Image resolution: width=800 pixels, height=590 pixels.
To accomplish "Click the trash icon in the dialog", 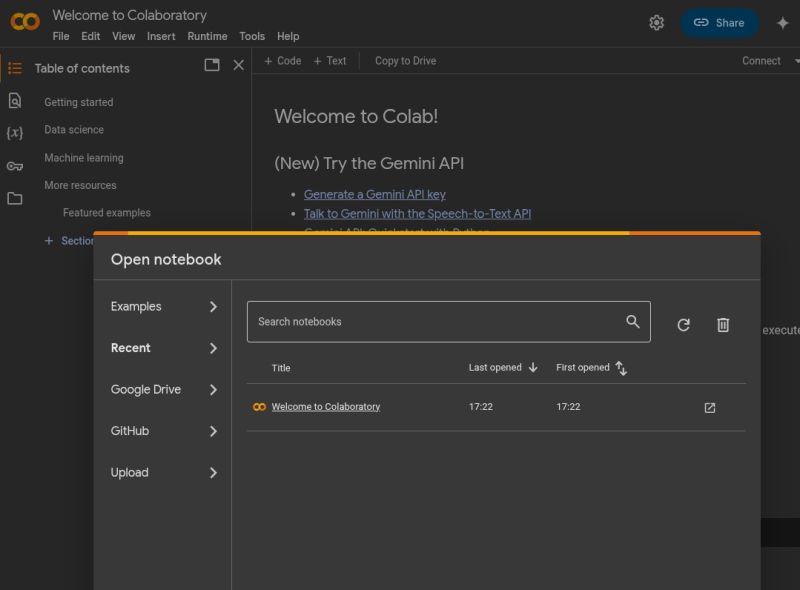I will 723,324.
